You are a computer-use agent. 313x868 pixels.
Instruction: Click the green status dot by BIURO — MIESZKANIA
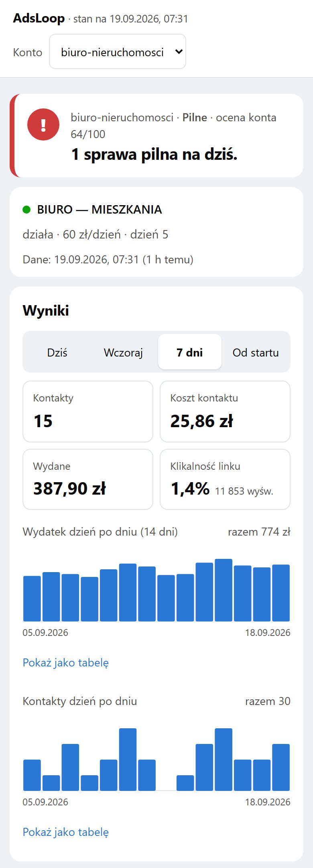[26, 210]
